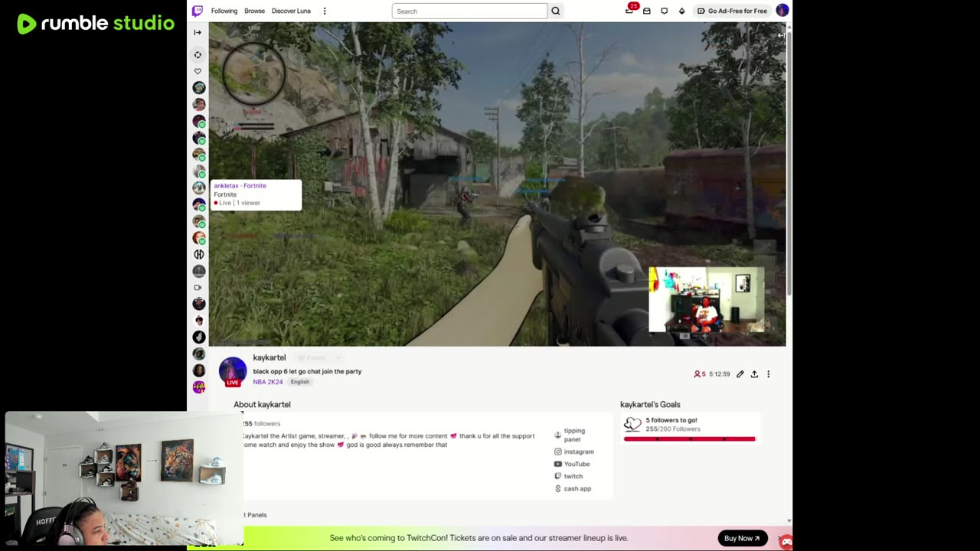Screen dimensions: 980x551
Task: Click the sidebar stories icon below expand arrow
Action: (198, 54)
